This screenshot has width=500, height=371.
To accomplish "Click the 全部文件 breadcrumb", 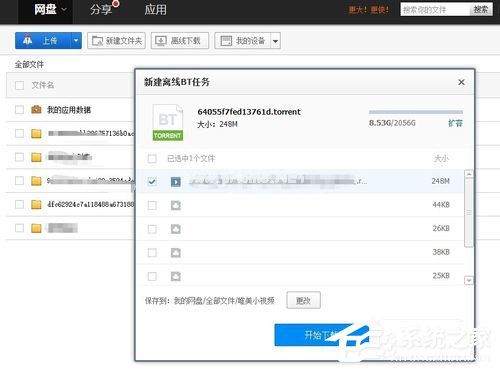I will point(29,64).
